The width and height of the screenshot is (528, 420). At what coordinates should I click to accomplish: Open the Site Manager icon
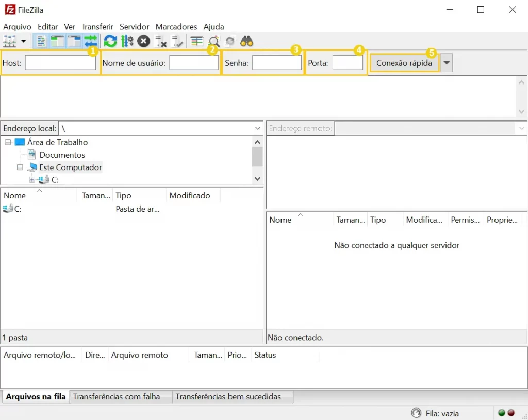pyautogui.click(x=10, y=41)
